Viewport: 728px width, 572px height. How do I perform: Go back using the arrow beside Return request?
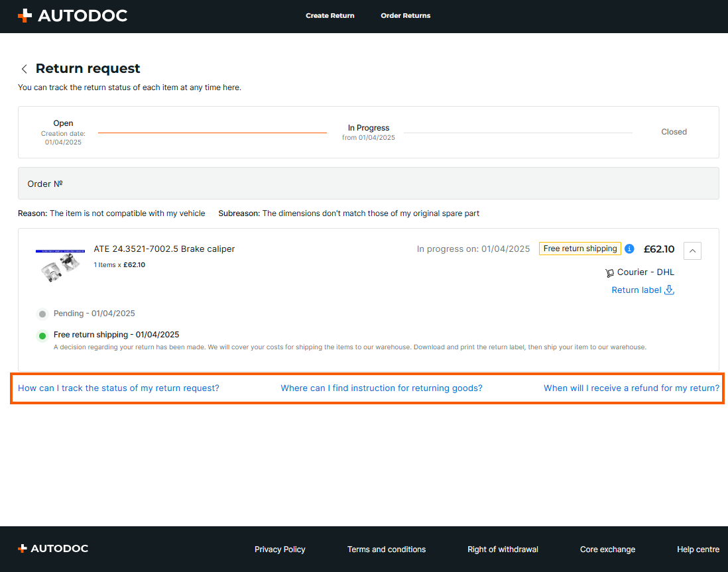pos(25,69)
